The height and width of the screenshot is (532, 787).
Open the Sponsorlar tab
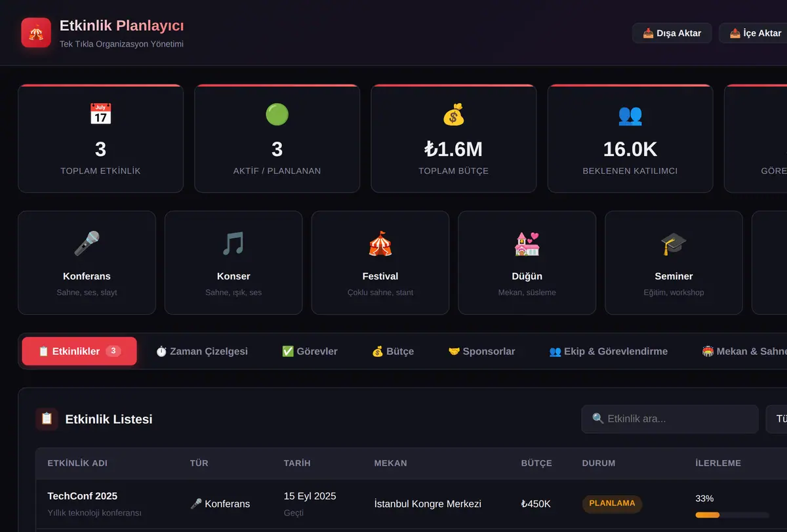[481, 351]
